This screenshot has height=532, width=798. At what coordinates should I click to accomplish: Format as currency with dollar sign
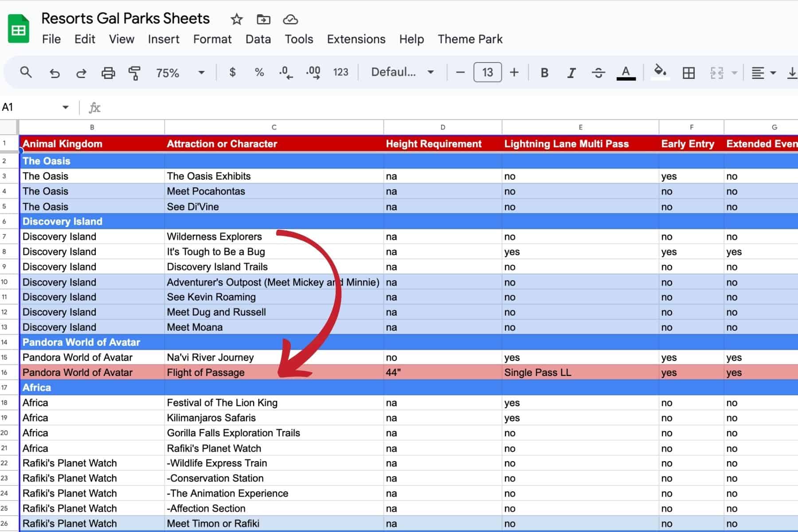pos(232,72)
